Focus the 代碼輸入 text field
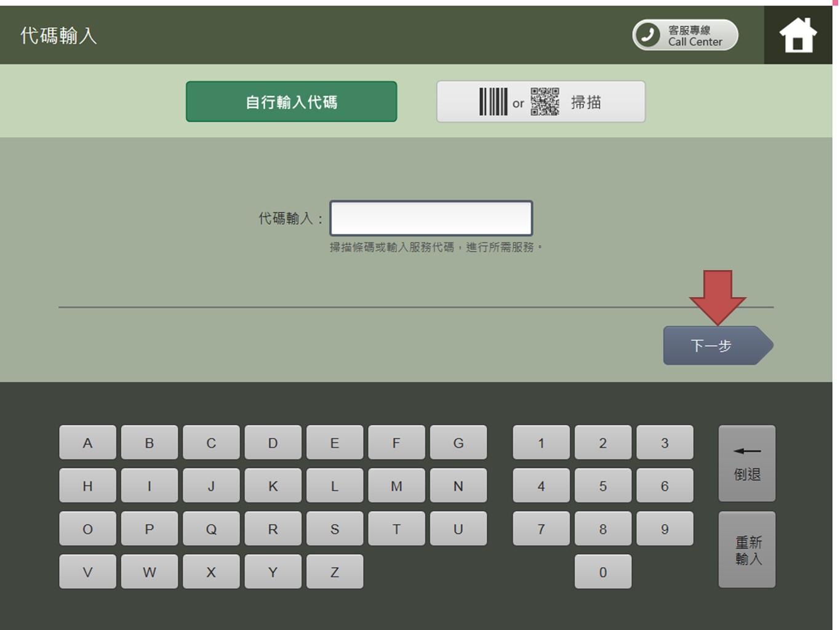 (x=431, y=218)
